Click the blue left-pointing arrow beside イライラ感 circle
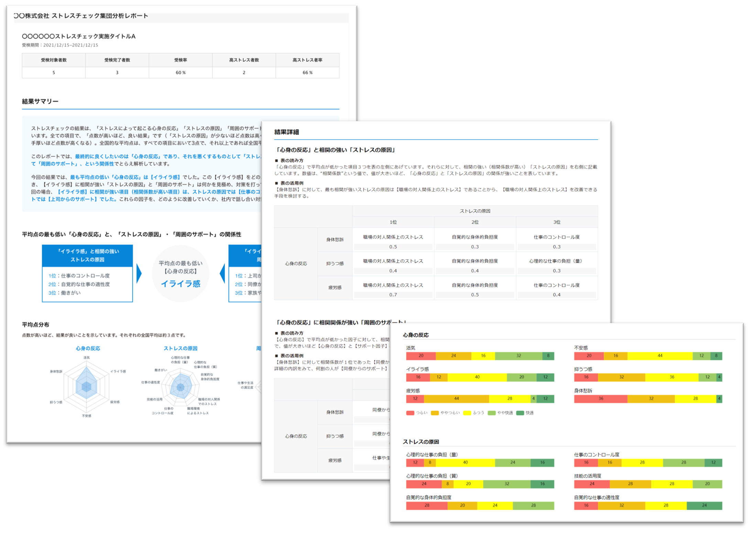Screen dimensions: 756x534 222,274
